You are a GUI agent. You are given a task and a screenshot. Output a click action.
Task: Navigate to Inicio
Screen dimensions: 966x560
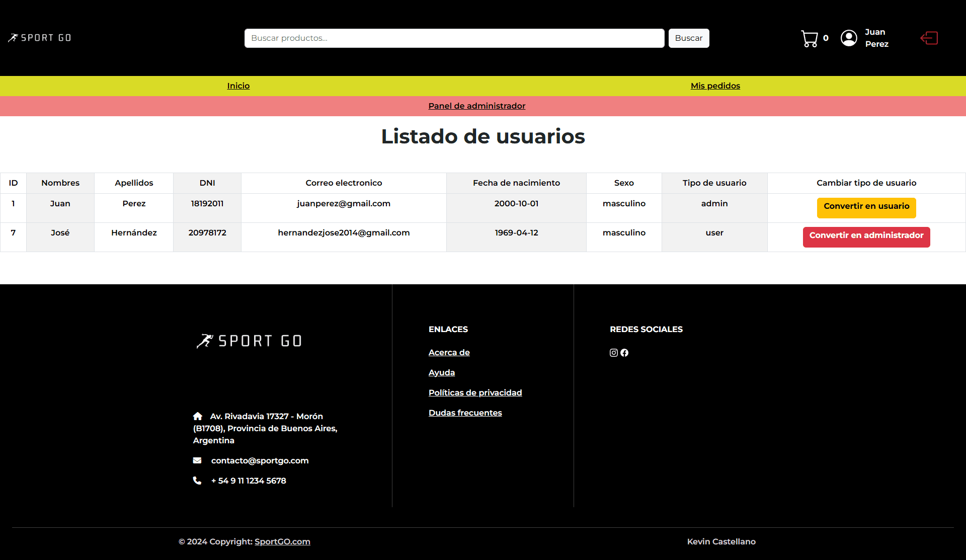(238, 86)
